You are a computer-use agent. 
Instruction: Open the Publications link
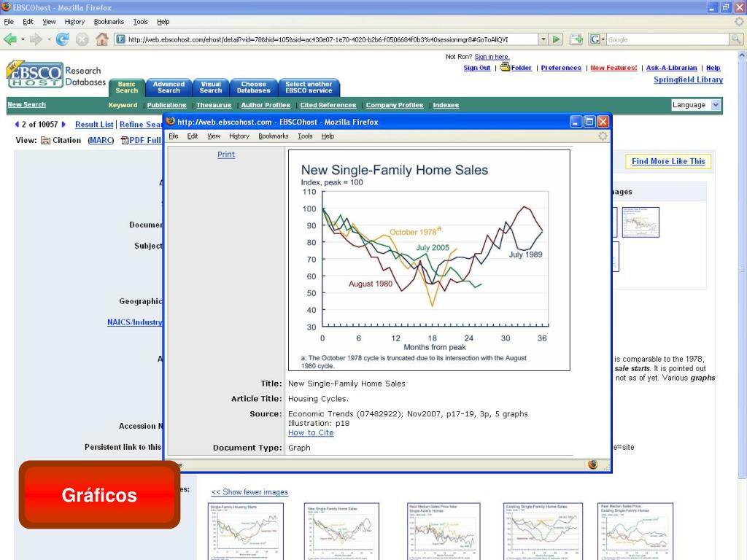pos(166,105)
